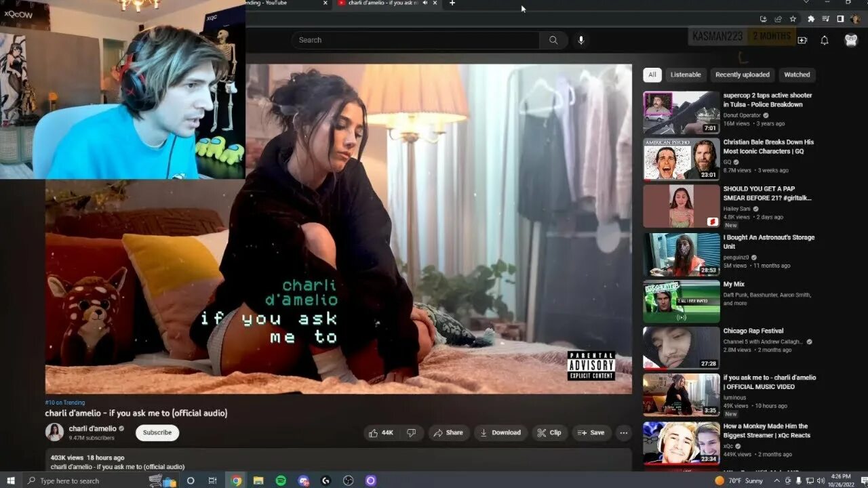
Task: Select the All filter chip
Action: 652,75
